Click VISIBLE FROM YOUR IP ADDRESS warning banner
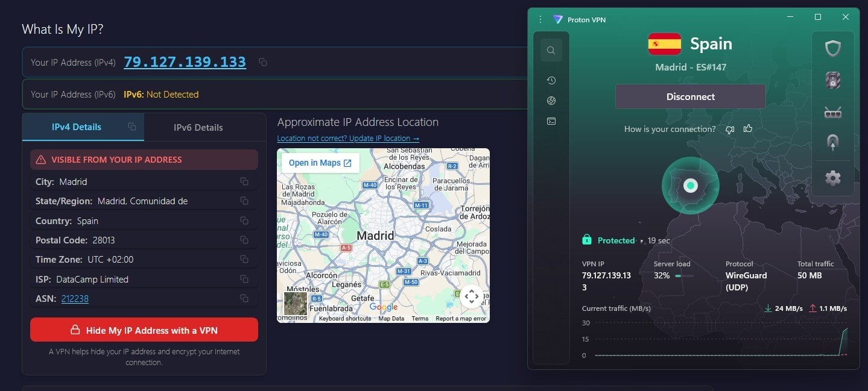868x391 pixels. 144,160
